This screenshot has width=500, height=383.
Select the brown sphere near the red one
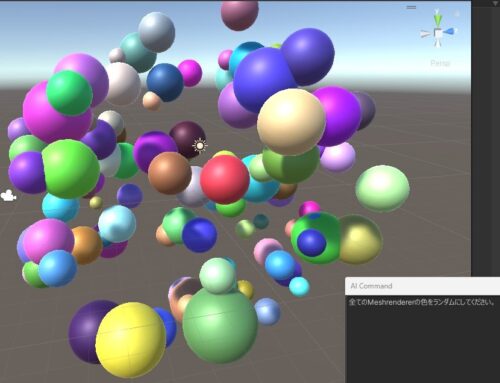pos(170,173)
